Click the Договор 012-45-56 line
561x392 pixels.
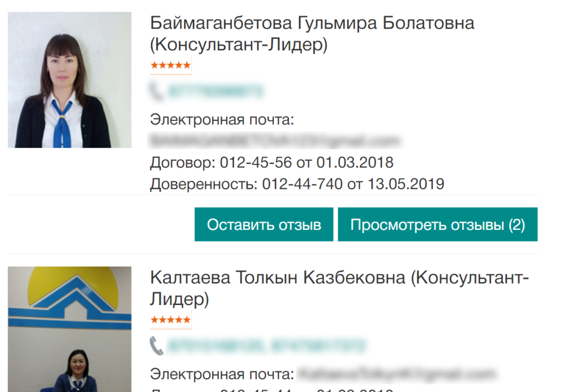(x=272, y=163)
